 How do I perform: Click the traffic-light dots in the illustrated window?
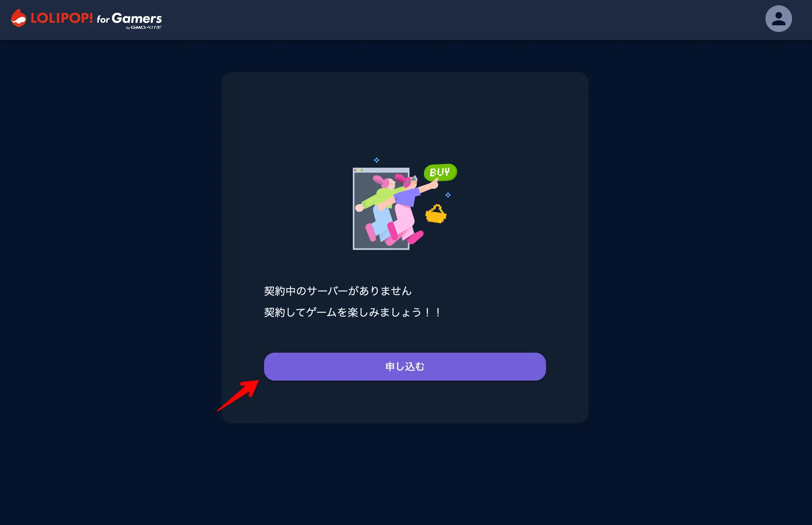tap(358, 170)
